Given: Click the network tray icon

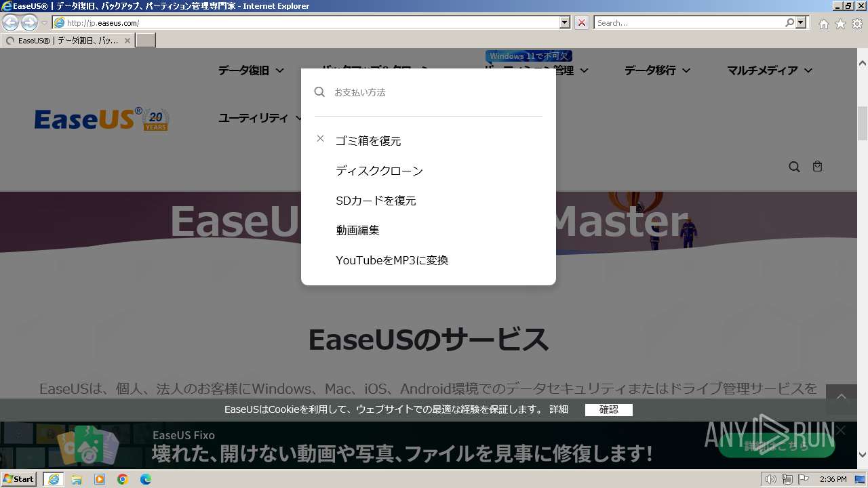Looking at the screenshot, I should click(787, 479).
